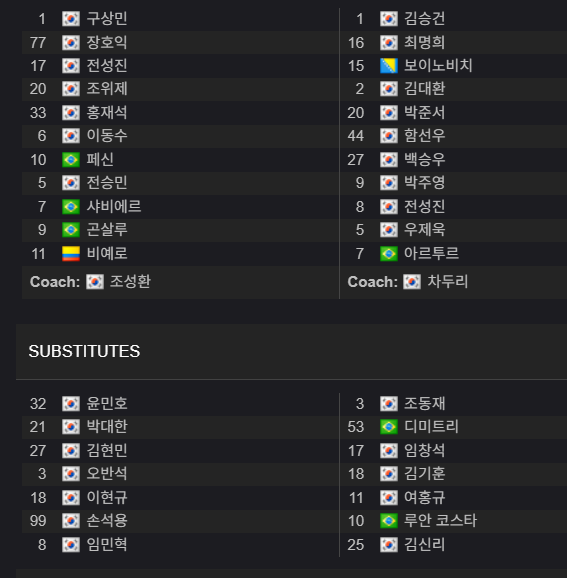Click the Colombia flag beside 비예로
567x578 pixels.
(x=71, y=254)
